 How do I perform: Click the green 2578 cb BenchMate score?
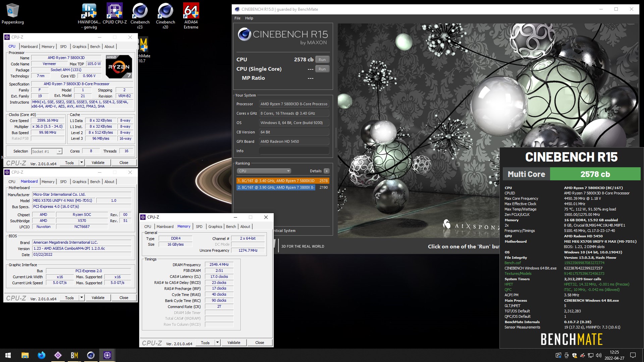(595, 174)
